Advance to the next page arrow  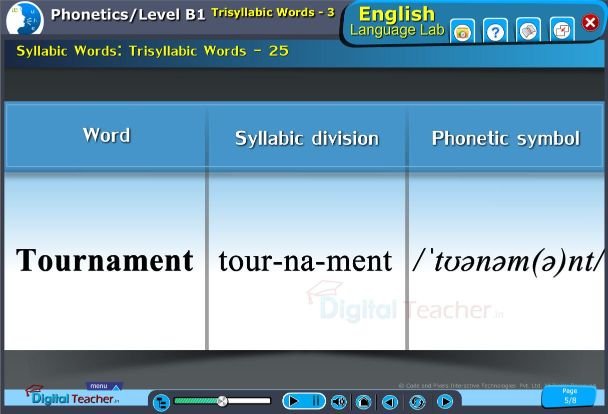[x=445, y=402]
